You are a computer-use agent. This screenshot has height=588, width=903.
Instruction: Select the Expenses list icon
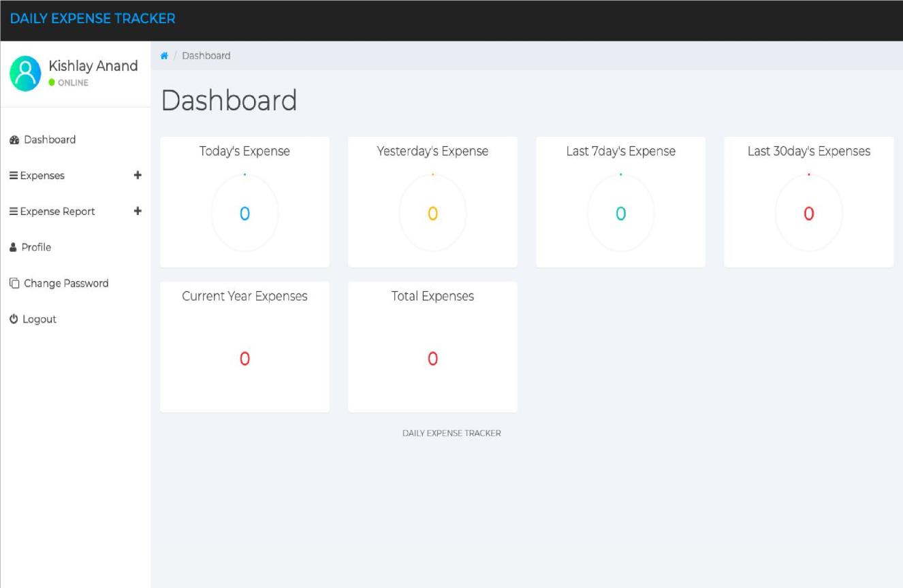(x=14, y=175)
